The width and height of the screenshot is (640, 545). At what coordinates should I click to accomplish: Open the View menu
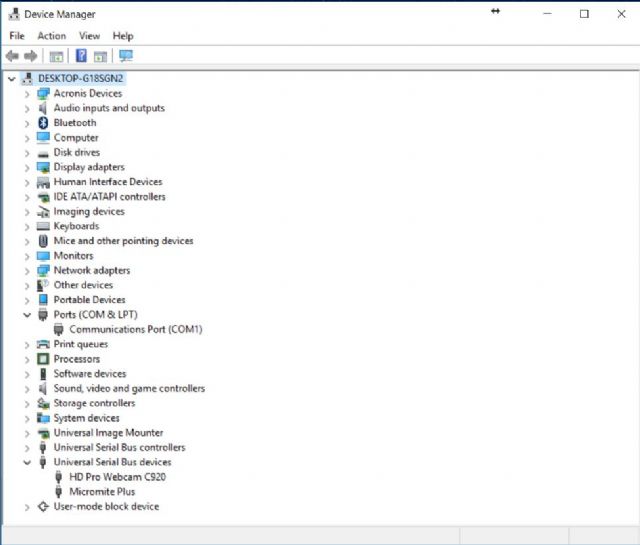89,36
